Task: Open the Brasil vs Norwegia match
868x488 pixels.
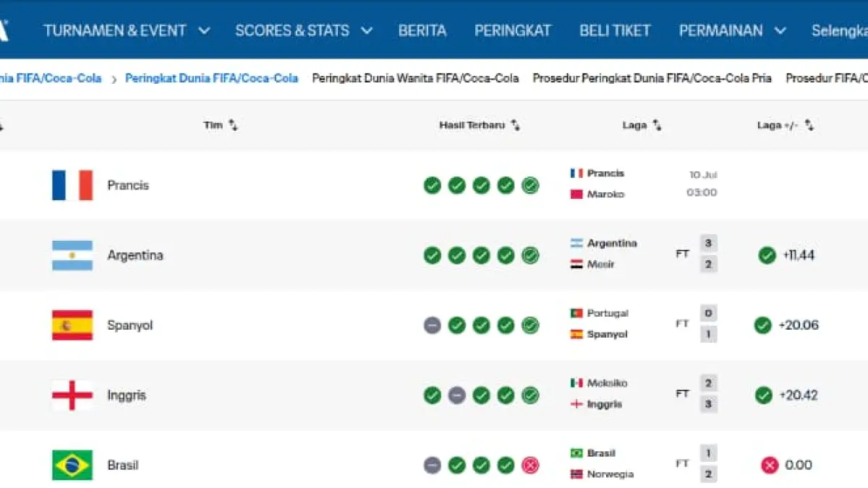Action: pos(643,464)
